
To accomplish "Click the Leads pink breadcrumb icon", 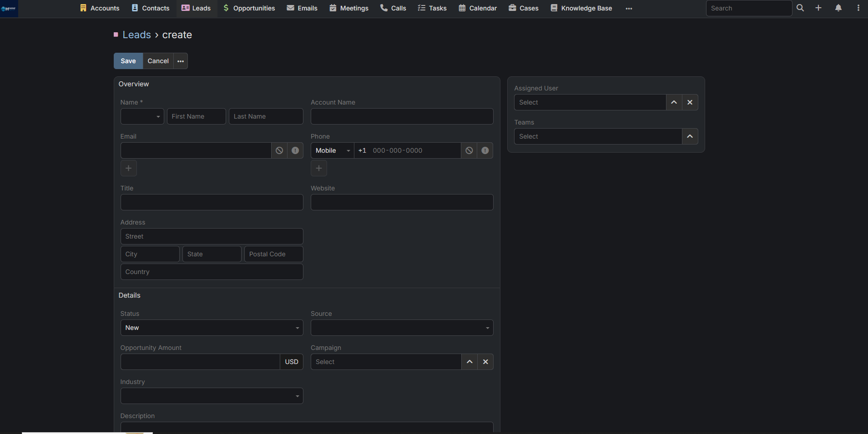I will [116, 35].
